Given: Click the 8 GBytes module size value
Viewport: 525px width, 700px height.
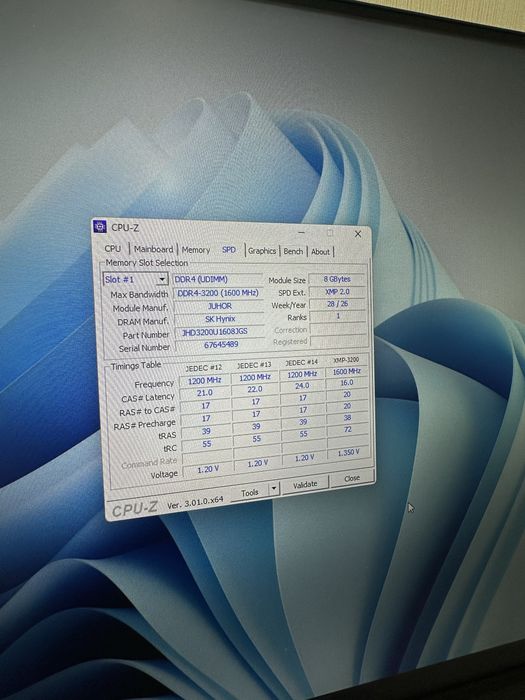Looking at the screenshot, I should pyautogui.click(x=337, y=279).
